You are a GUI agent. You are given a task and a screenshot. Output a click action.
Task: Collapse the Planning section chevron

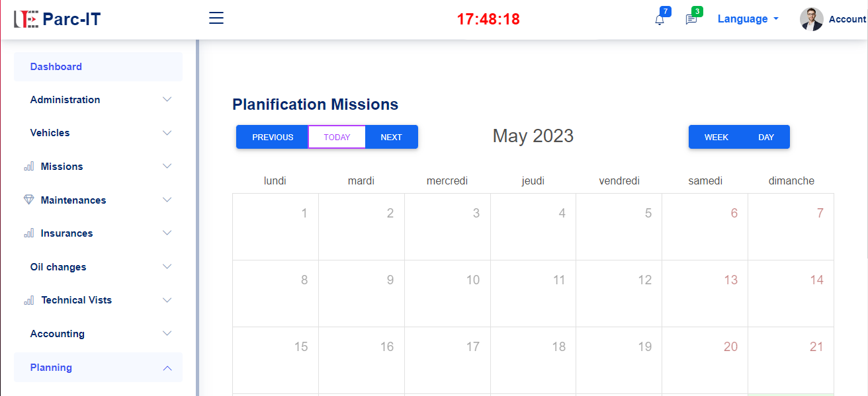click(x=167, y=368)
